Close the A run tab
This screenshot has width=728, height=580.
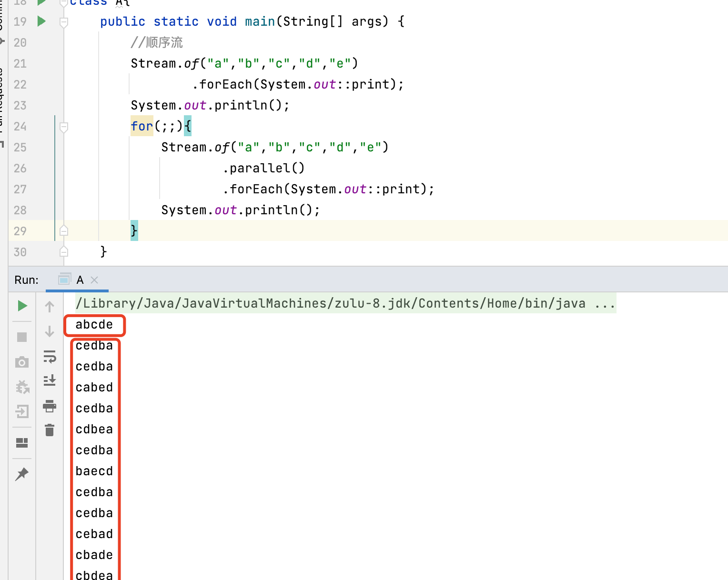[x=94, y=280]
